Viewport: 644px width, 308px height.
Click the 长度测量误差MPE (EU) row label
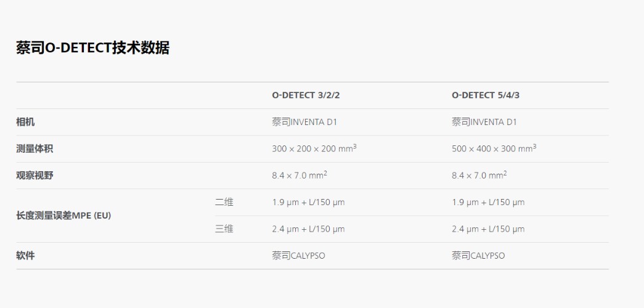(x=63, y=216)
